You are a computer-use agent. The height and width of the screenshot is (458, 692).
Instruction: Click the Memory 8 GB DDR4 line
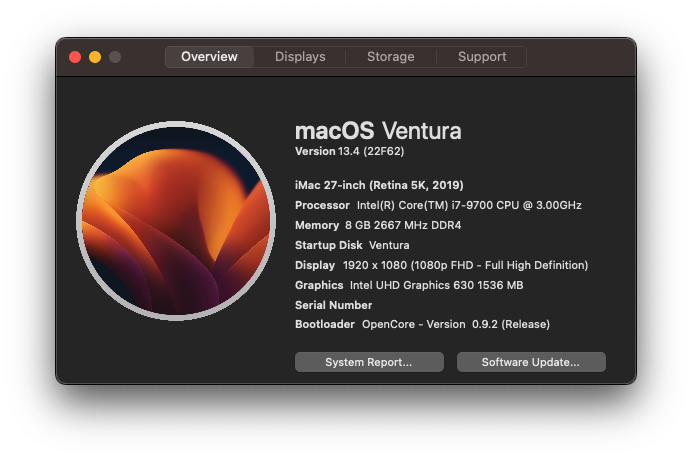(x=378, y=225)
